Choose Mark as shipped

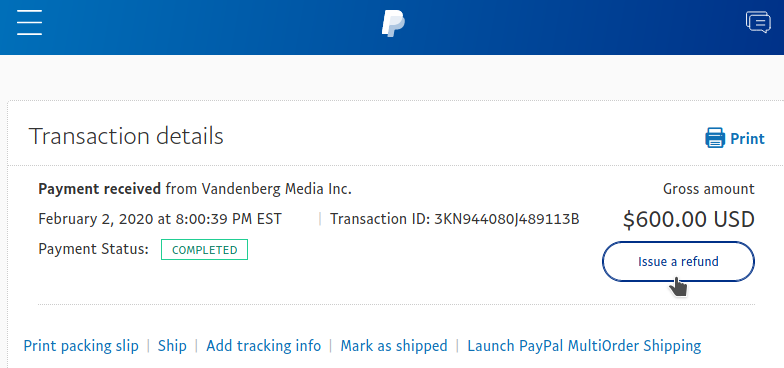click(x=394, y=346)
